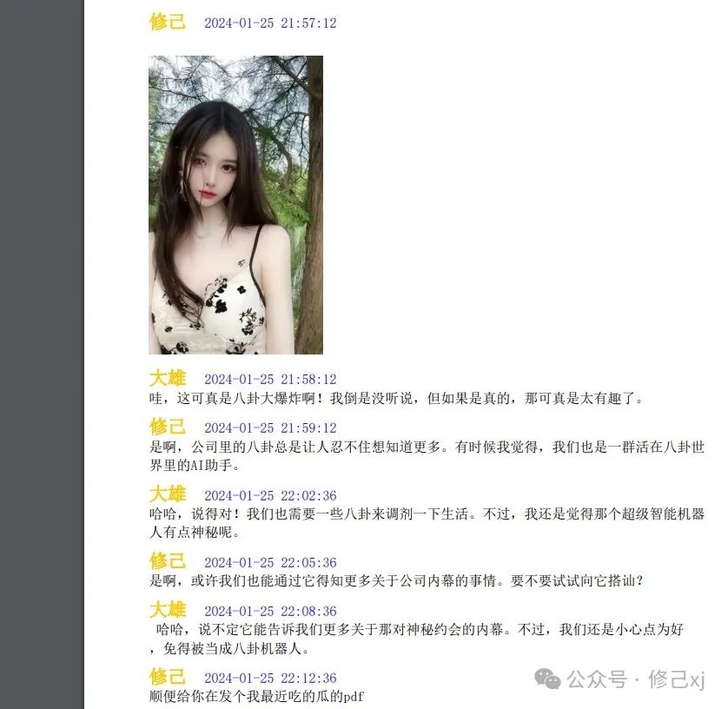
Task: Click timestamp 2024-01-25 21:57:12
Action: click(x=270, y=23)
